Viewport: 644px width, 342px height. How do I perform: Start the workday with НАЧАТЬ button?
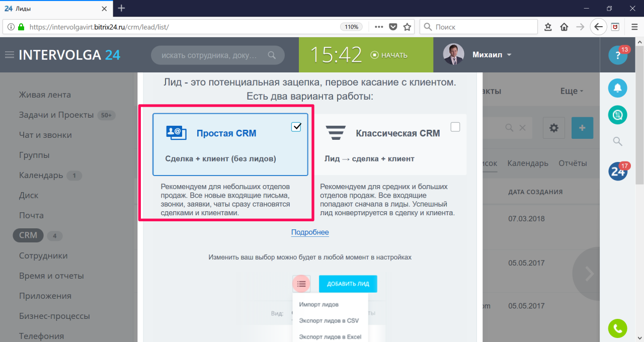pos(389,55)
